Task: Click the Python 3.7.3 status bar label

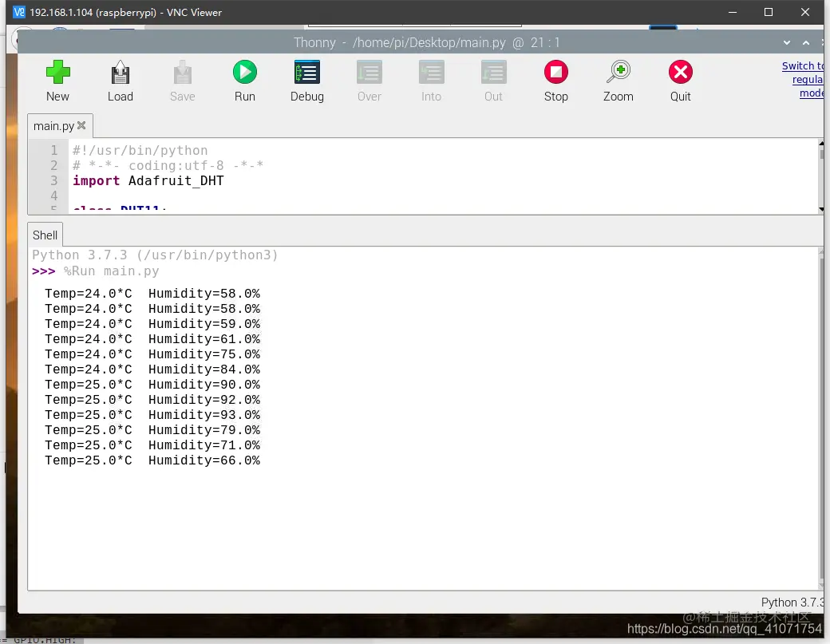Action: tap(792, 603)
